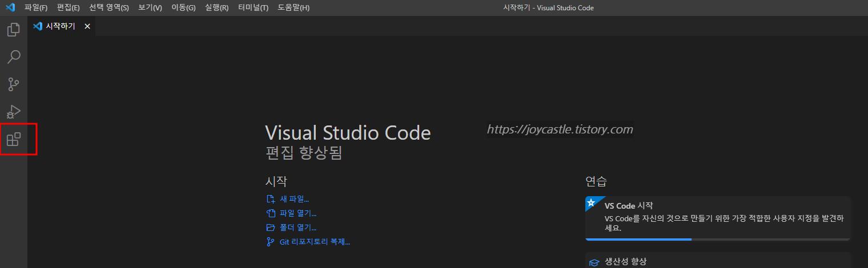Open the 편집(E) menu
Viewport: 868px width, 268px height.
pos(69,8)
